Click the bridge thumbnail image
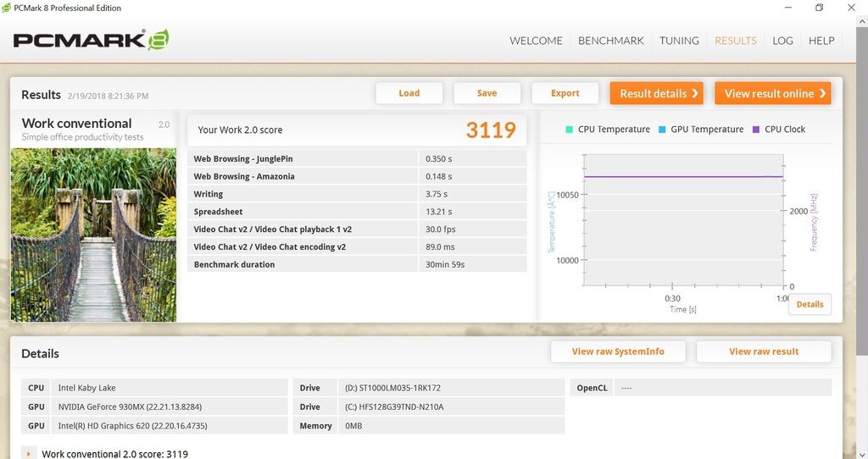 (93, 235)
